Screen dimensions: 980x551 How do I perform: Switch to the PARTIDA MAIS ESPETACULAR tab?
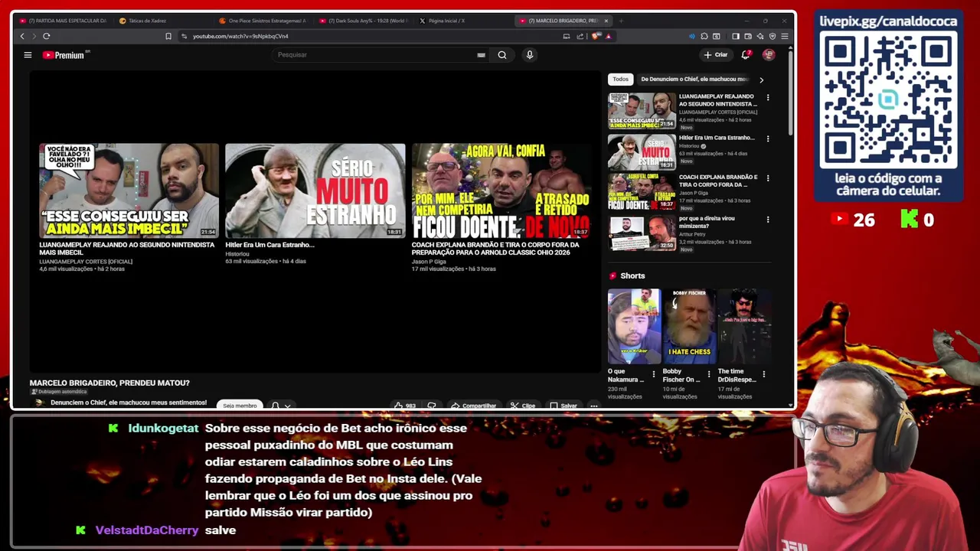click(65, 21)
